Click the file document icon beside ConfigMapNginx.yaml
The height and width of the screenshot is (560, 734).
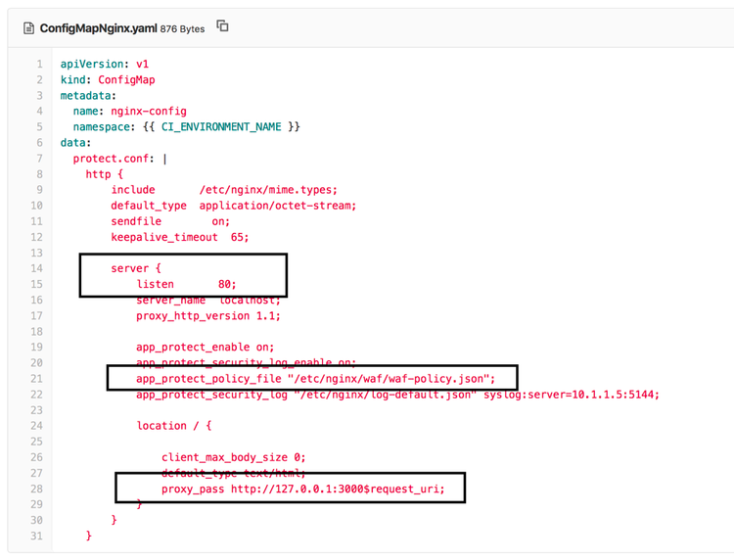pyautogui.click(x=28, y=28)
